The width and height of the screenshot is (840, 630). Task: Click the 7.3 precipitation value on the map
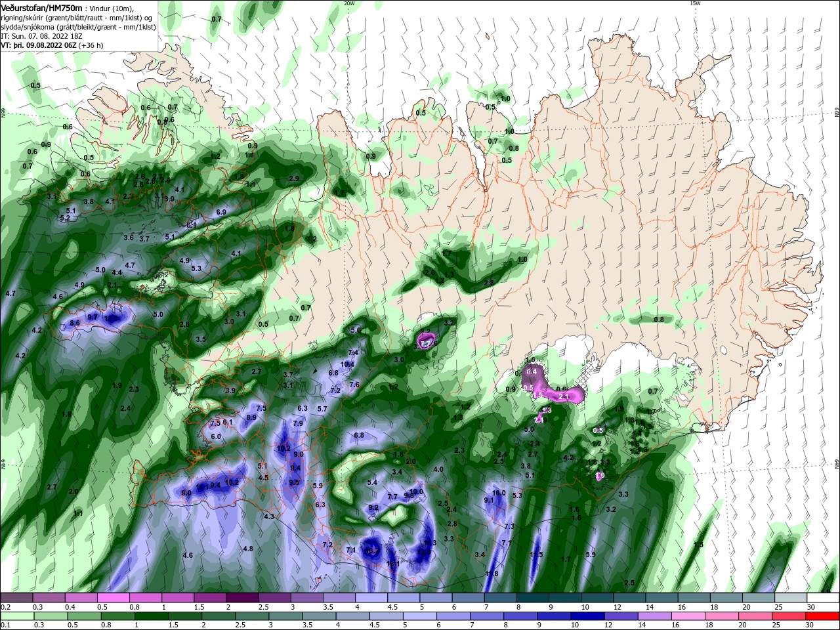(x=509, y=527)
